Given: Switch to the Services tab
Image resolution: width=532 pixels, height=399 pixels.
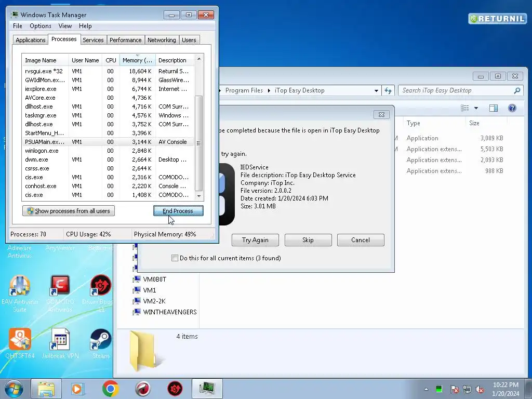Looking at the screenshot, I should coord(93,40).
